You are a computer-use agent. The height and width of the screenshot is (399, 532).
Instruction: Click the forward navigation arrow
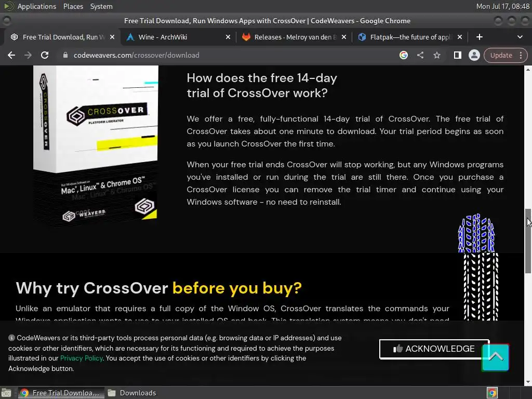tap(28, 55)
